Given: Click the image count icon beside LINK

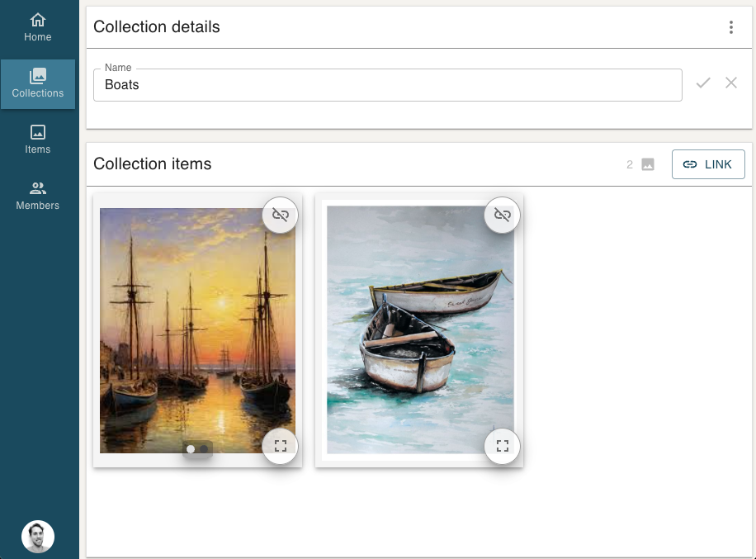Looking at the screenshot, I should 648,164.
